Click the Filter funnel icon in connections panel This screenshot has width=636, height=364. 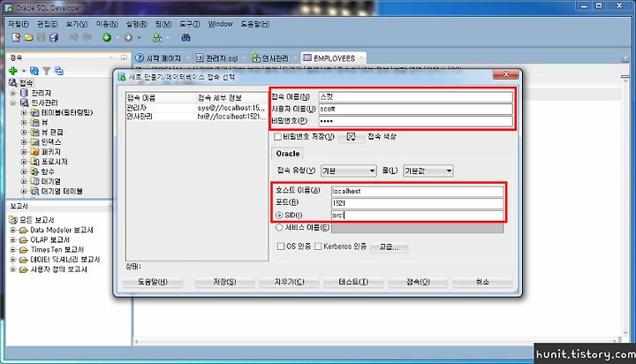pyautogui.click(x=47, y=71)
